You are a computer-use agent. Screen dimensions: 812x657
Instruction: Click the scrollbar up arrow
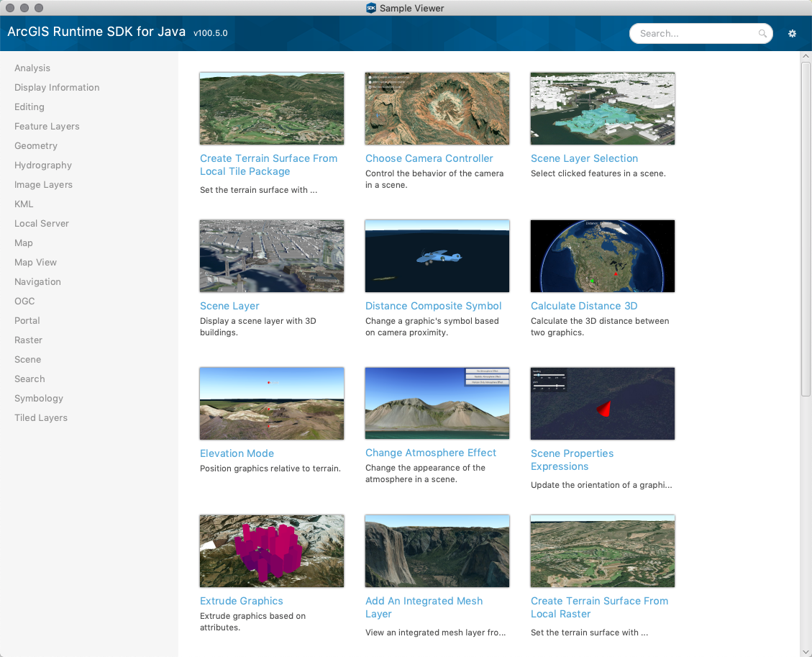pos(806,56)
